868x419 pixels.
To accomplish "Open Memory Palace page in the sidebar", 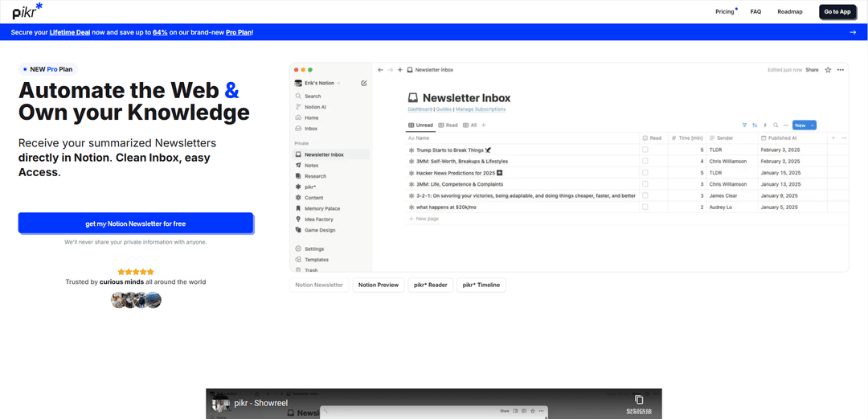I will point(321,208).
